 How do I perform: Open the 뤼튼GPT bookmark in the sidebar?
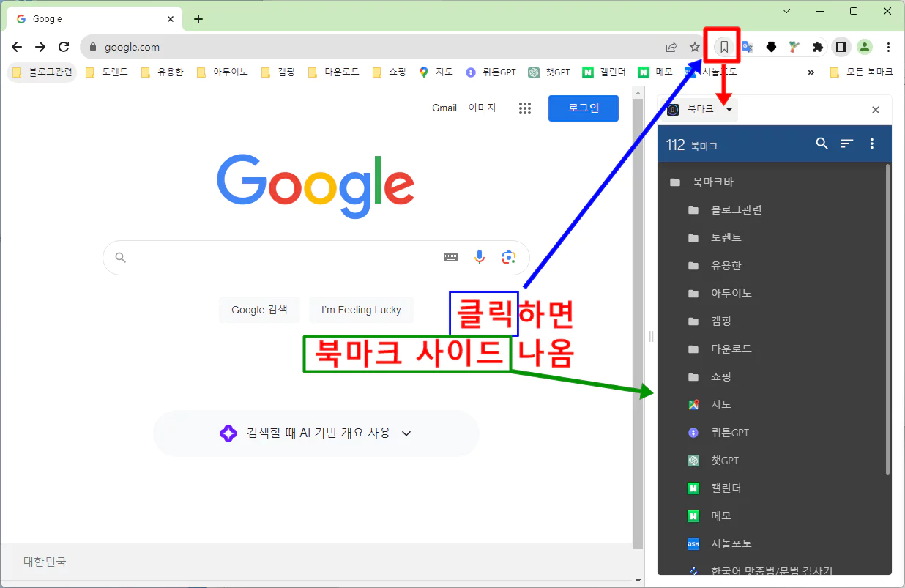pyautogui.click(x=772, y=433)
